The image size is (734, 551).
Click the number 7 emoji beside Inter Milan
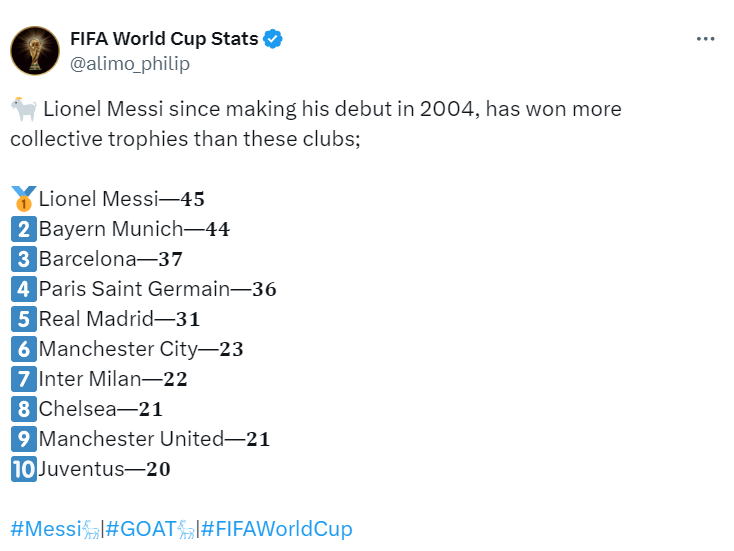coord(23,379)
